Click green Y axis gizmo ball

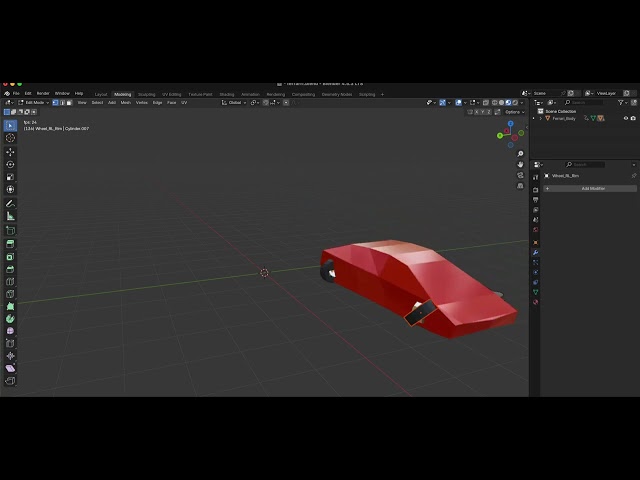500,136
